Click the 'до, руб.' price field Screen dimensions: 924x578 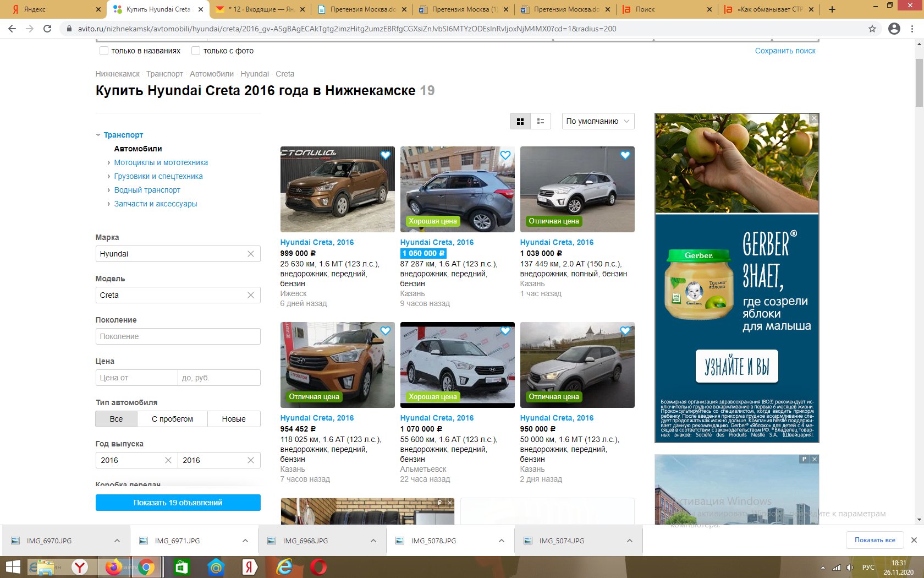(219, 378)
